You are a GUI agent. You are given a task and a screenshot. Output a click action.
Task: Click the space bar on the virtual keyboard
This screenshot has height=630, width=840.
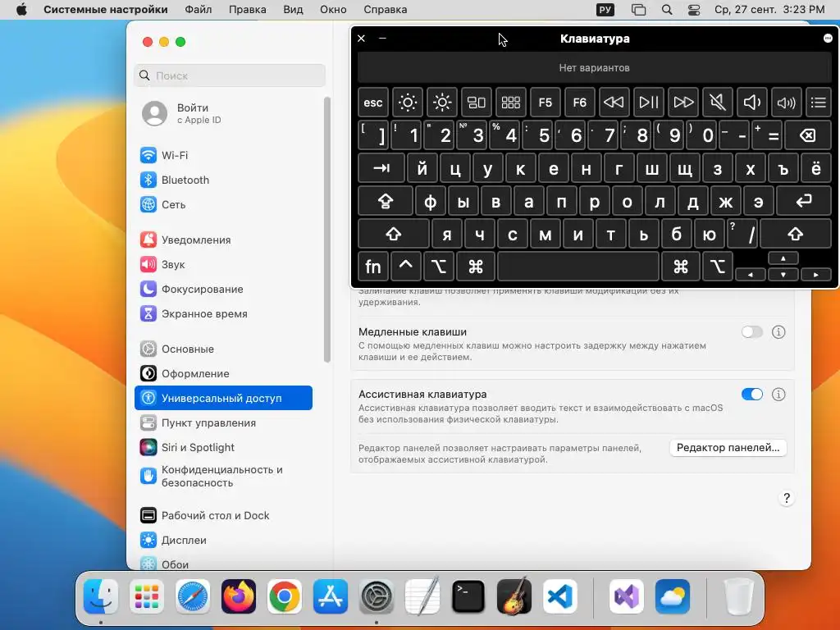[x=578, y=267]
